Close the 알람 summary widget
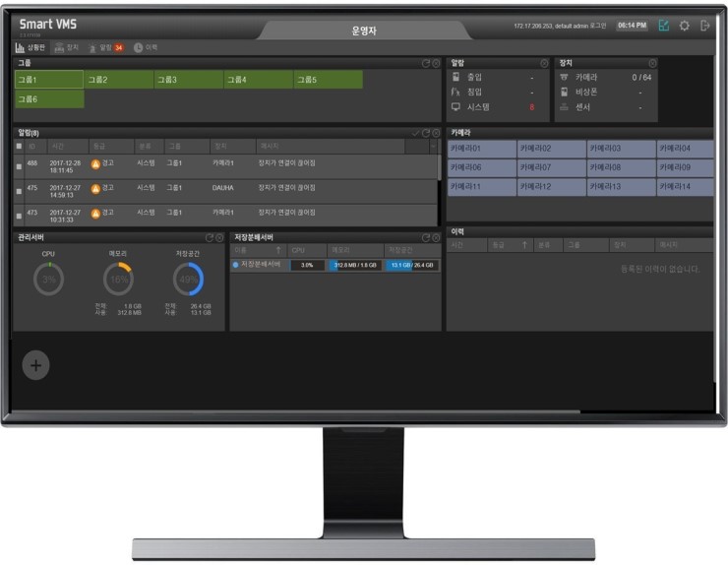 click(544, 63)
